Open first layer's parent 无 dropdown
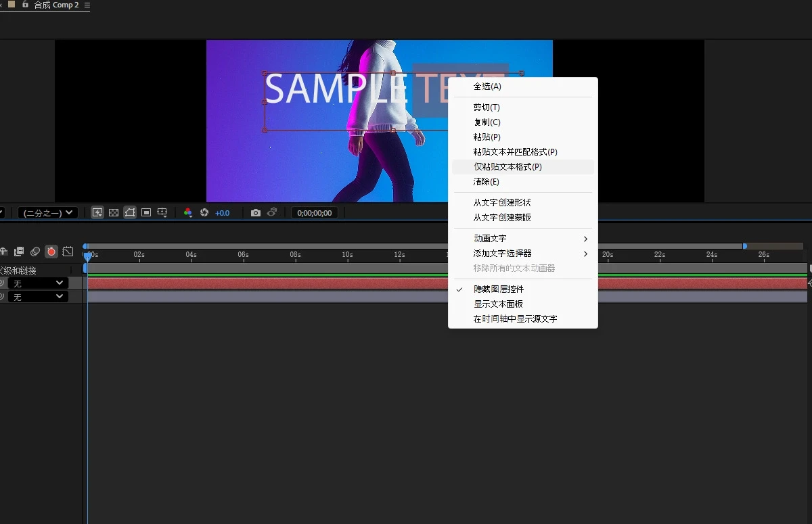 38,283
